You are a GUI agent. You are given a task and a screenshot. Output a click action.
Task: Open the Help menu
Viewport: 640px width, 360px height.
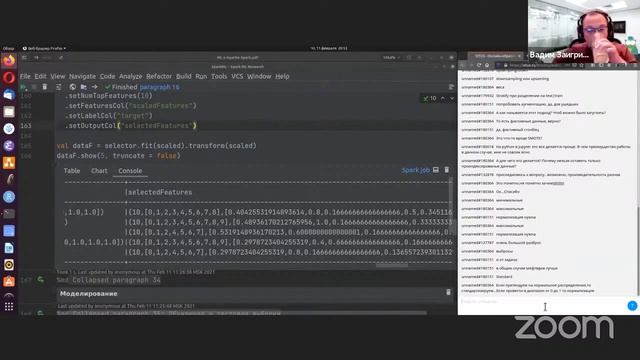(282, 76)
